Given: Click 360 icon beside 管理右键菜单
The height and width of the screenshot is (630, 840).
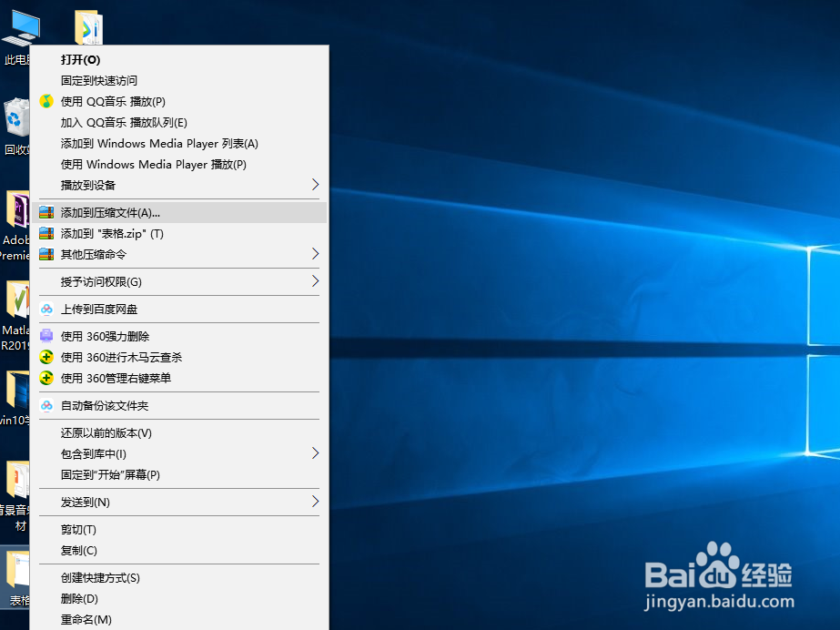Looking at the screenshot, I should (46, 378).
